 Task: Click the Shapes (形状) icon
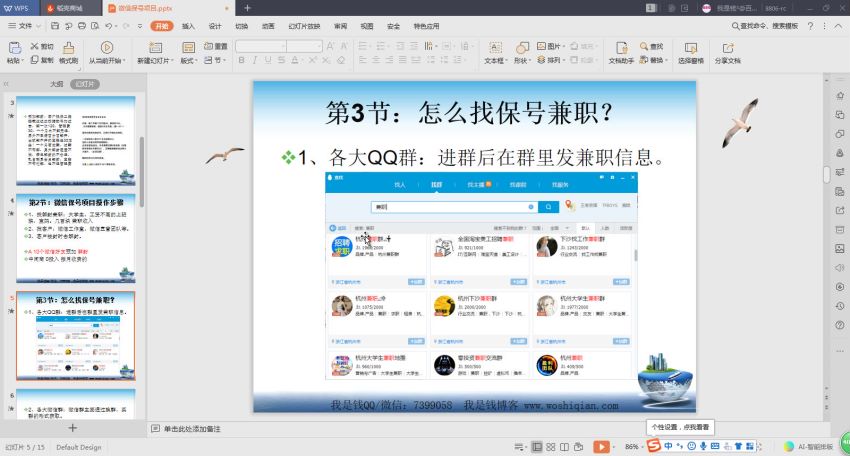click(x=522, y=48)
